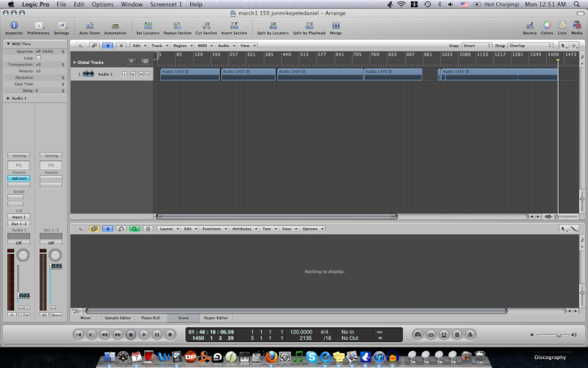The height and width of the screenshot is (368, 588).
Task: Toggle the Loop checkbox in MIDI Thru
Action: 38,58
